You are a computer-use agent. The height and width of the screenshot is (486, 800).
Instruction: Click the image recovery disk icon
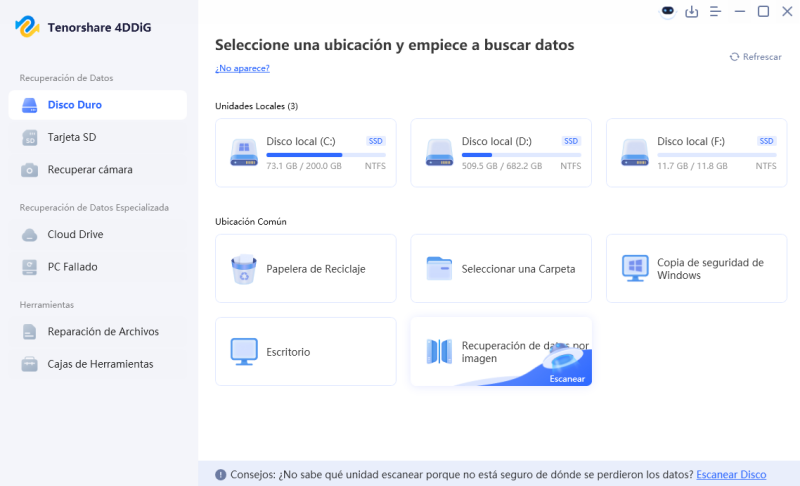439,351
